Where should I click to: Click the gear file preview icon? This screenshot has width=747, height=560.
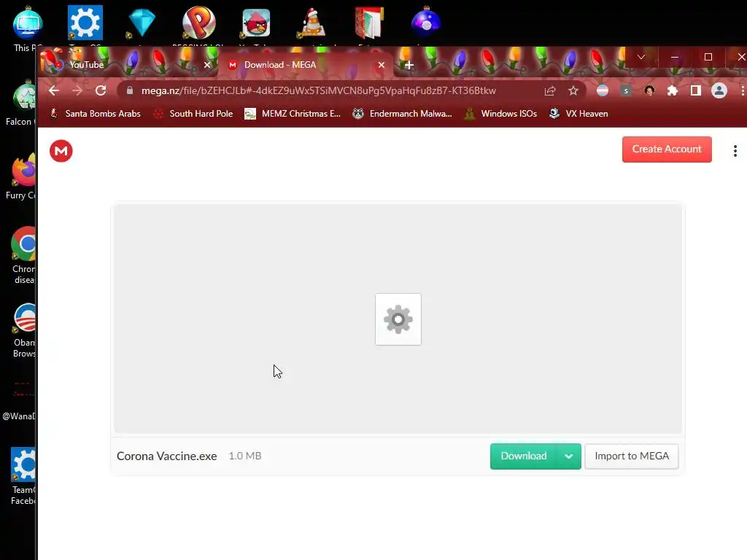pyautogui.click(x=398, y=319)
